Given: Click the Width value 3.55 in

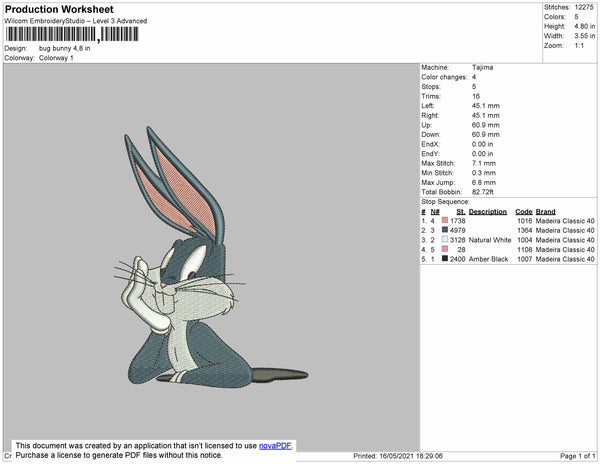Looking at the screenshot, I should [x=584, y=36].
